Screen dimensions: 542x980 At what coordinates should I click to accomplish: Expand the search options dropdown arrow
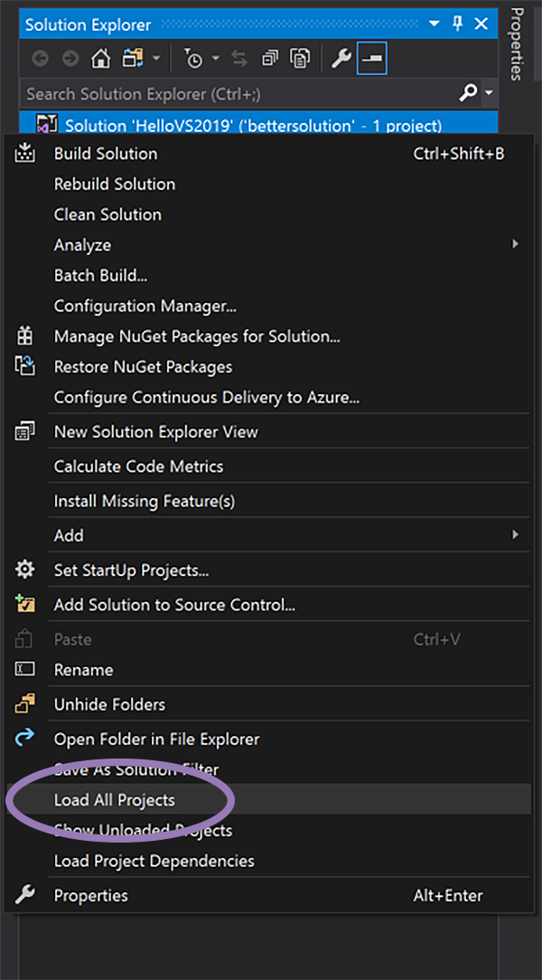click(x=490, y=93)
